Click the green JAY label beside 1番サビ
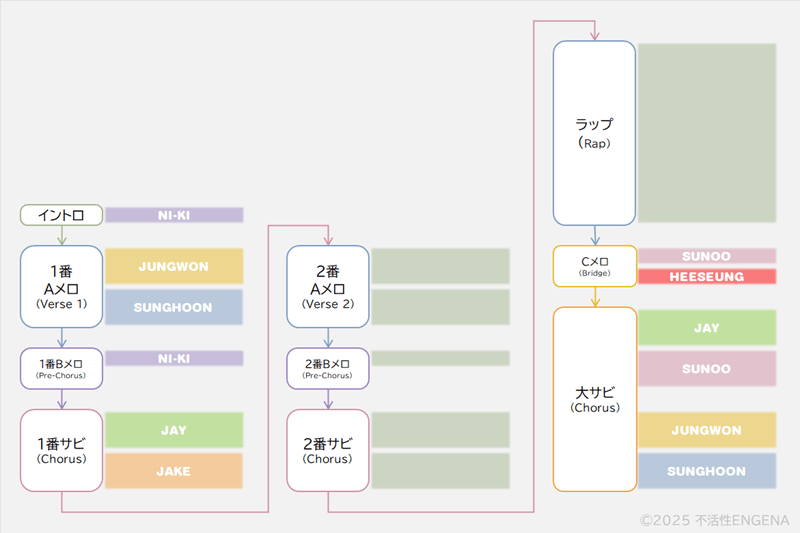This screenshot has height=533, width=800. click(174, 430)
